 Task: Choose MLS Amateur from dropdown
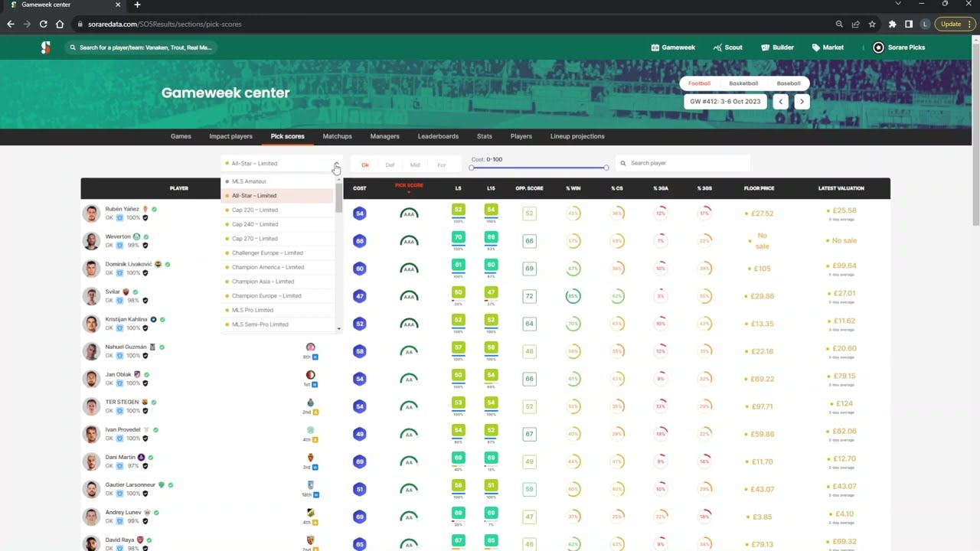(278, 181)
